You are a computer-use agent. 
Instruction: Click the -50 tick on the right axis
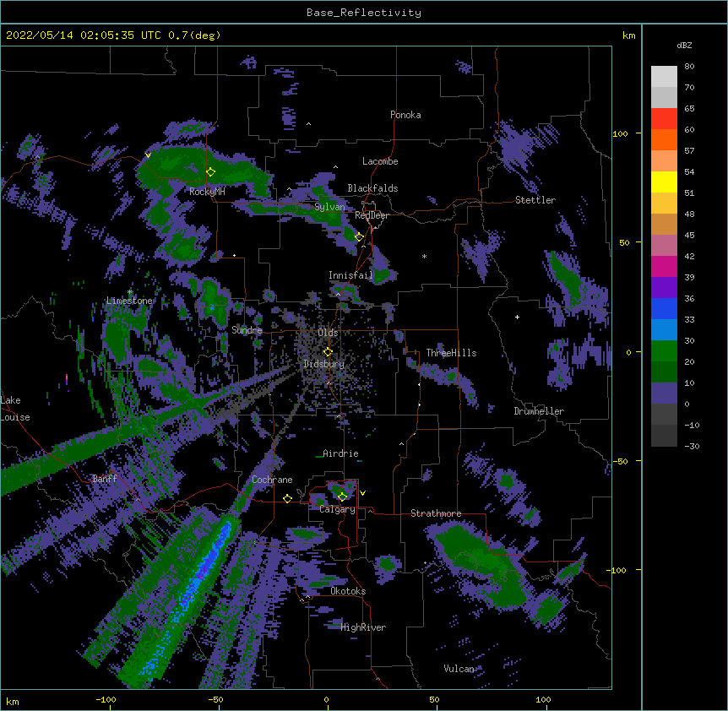point(620,461)
